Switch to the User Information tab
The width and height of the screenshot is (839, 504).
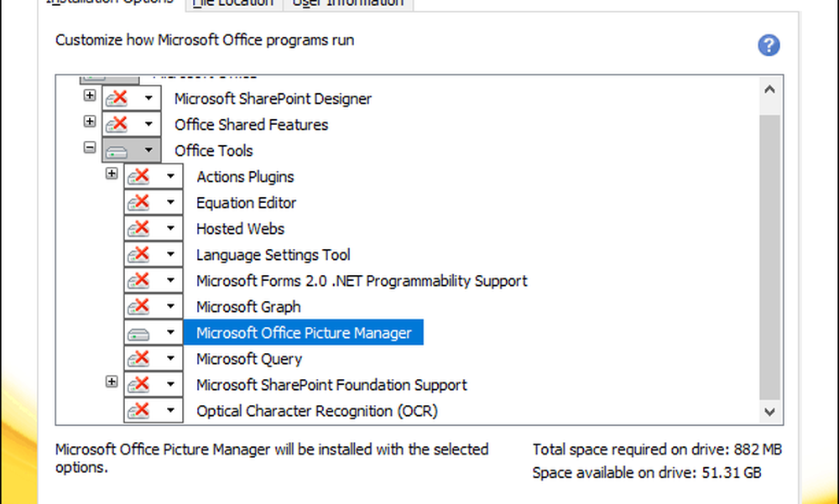[347, 3]
